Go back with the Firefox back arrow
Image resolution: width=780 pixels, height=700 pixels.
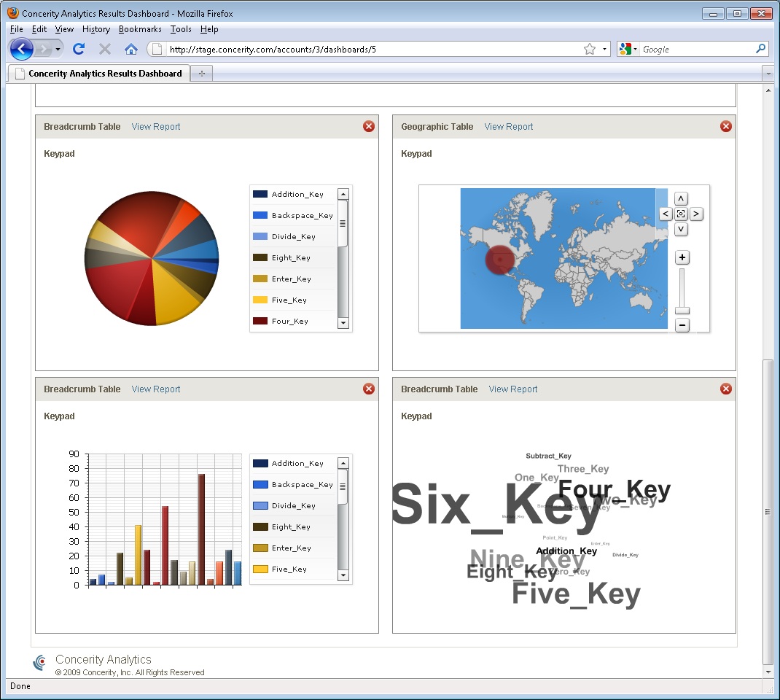pos(21,50)
